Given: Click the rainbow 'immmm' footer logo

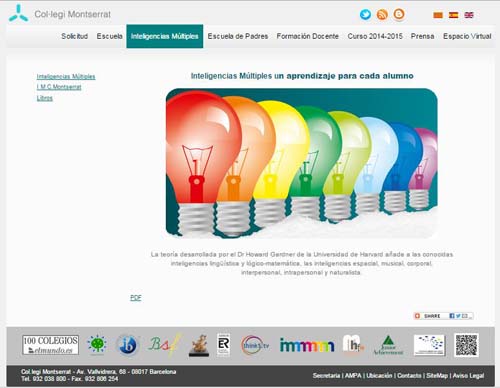Looking at the screenshot, I should click(307, 345).
